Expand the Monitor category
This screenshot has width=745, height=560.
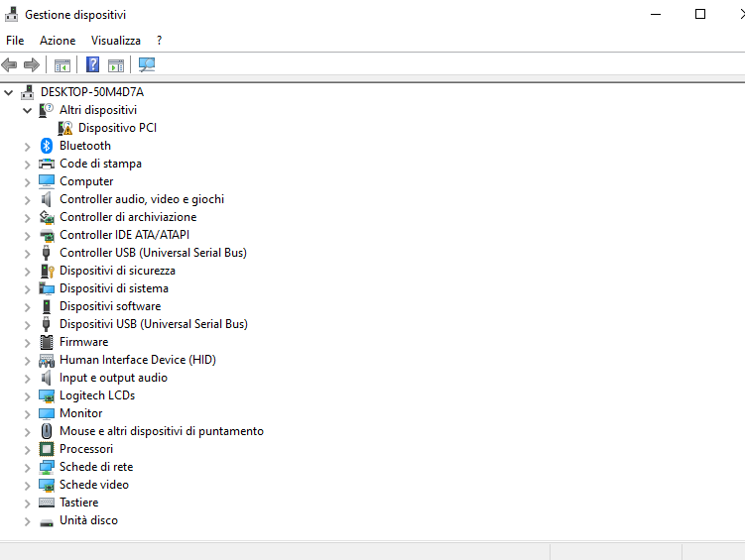27,414
